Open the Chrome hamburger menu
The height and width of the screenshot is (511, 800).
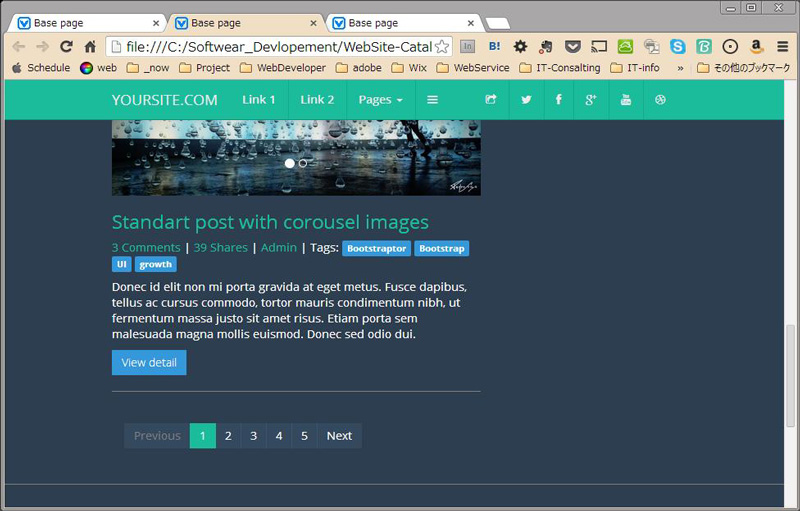[783, 47]
